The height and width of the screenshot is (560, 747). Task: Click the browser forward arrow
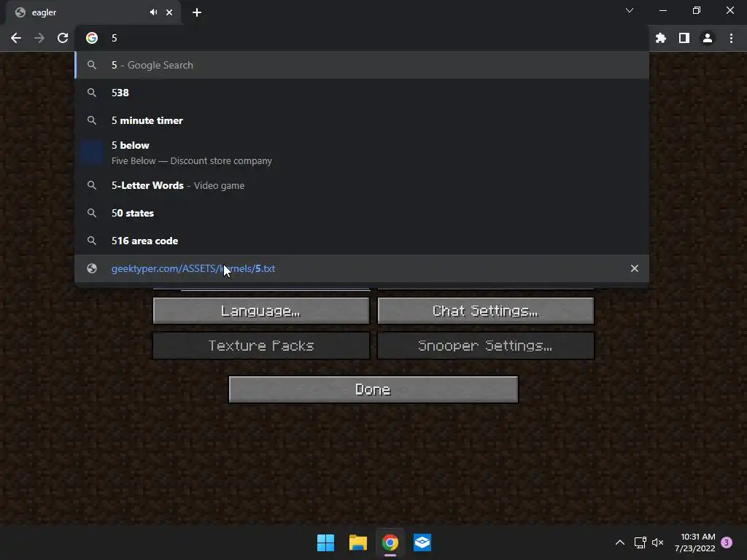(x=39, y=38)
